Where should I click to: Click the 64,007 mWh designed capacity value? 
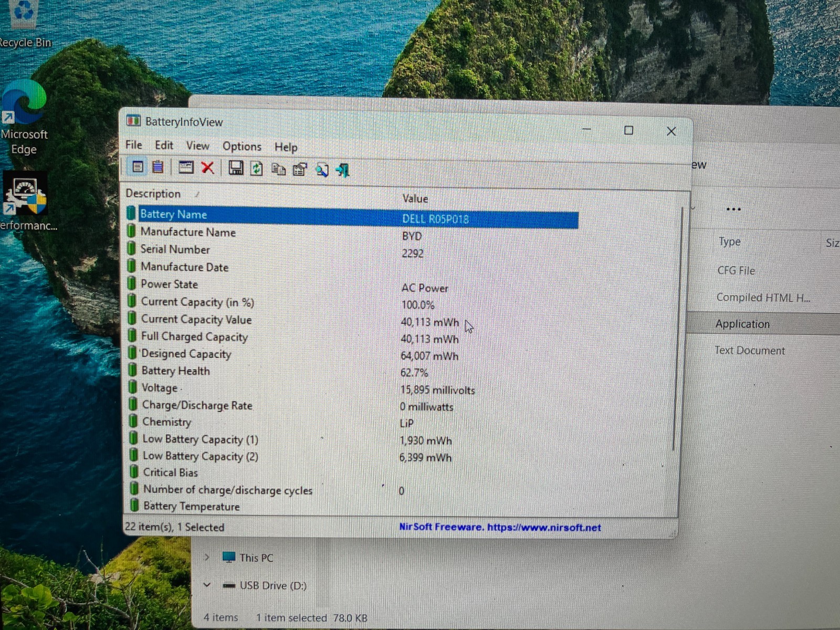point(429,356)
